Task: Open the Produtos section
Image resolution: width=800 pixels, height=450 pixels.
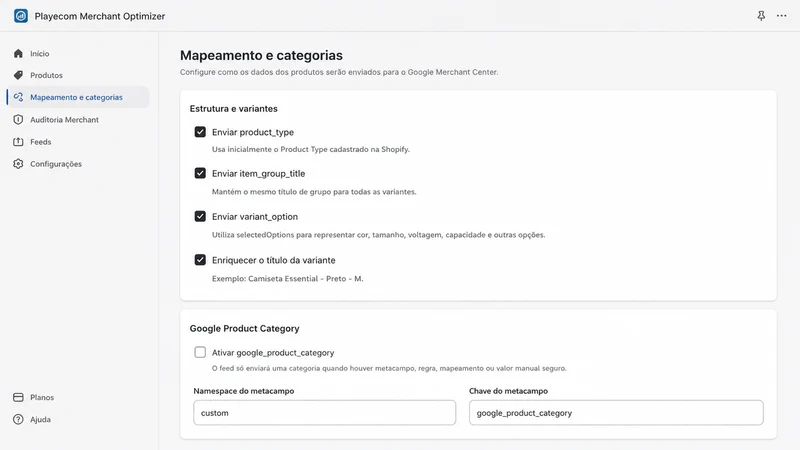Action: (x=78, y=75)
